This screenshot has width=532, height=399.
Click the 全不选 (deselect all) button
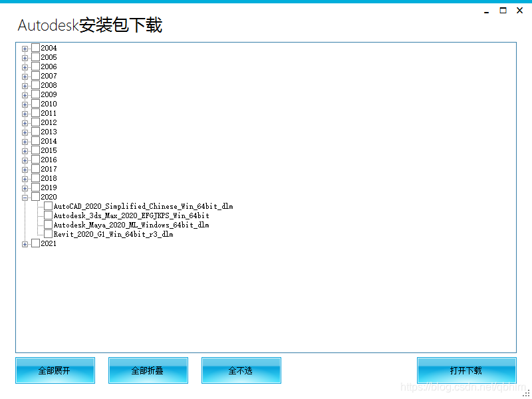[241, 370]
